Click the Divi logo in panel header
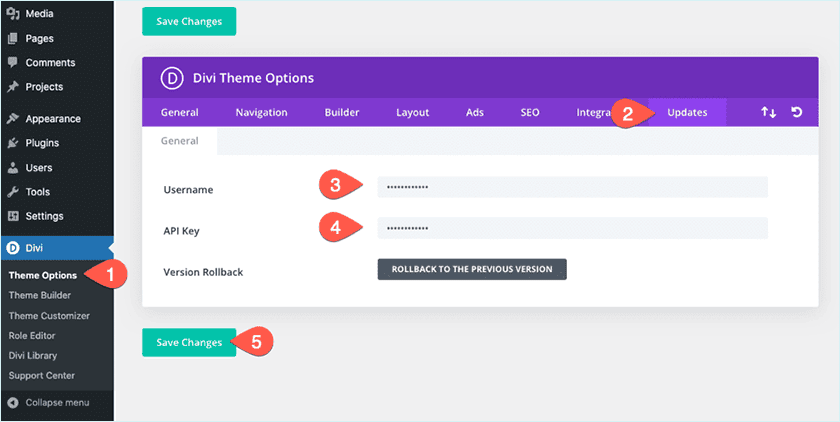The image size is (840, 422). point(169,78)
